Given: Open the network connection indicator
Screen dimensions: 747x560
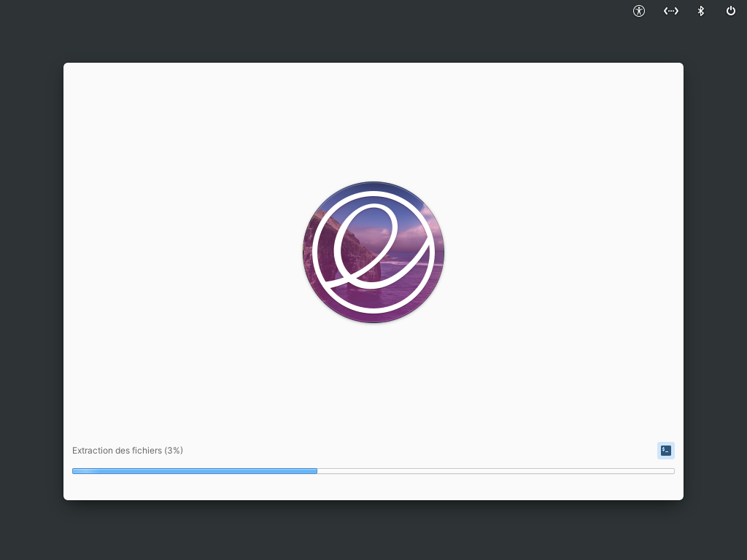Looking at the screenshot, I should pyautogui.click(x=671, y=11).
